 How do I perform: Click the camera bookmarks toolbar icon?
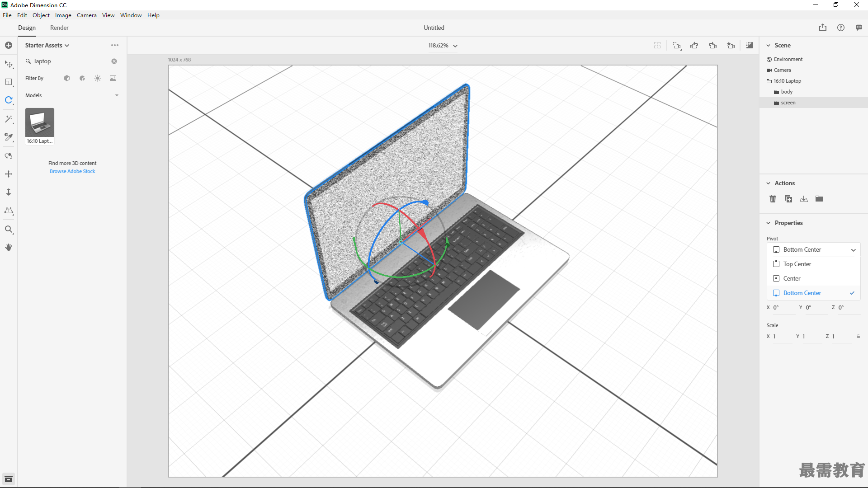click(731, 45)
